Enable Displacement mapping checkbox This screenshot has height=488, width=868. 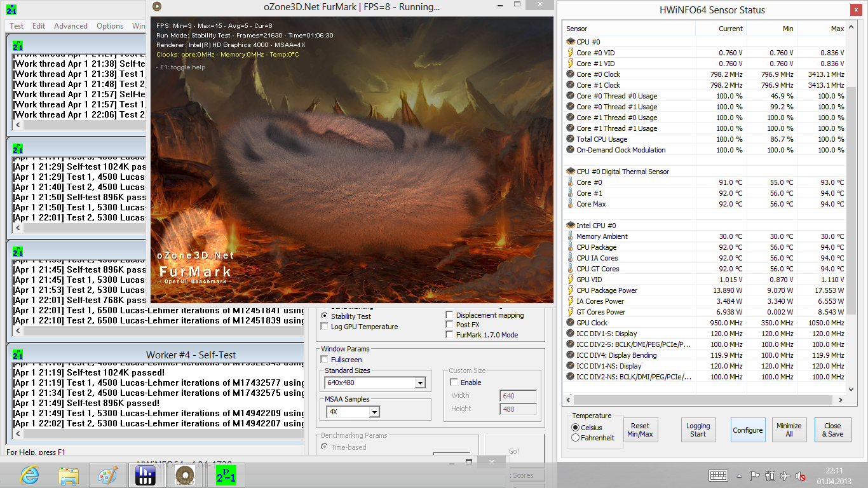(450, 315)
